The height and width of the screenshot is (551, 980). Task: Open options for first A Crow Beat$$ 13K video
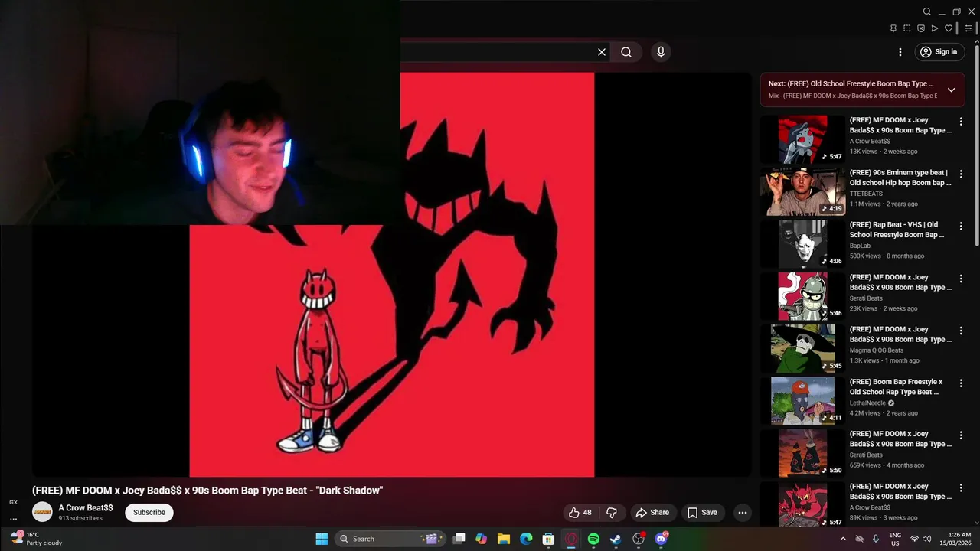point(961,122)
